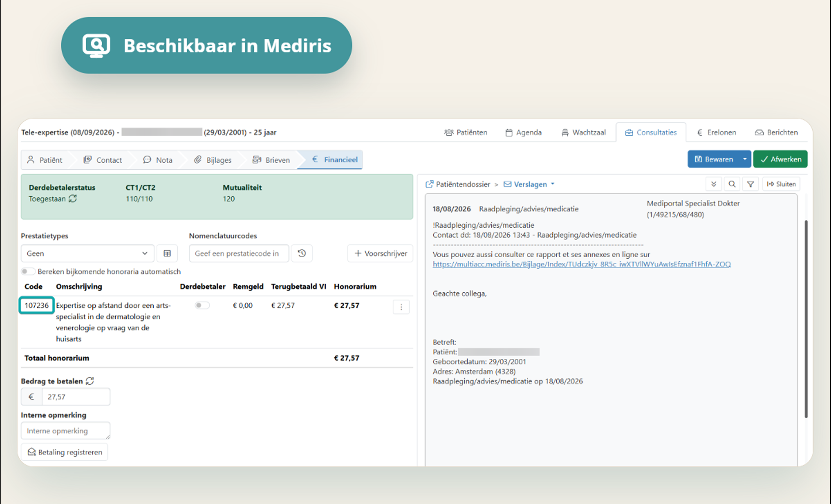Open the prestatietypes table grid icon

[x=167, y=253]
